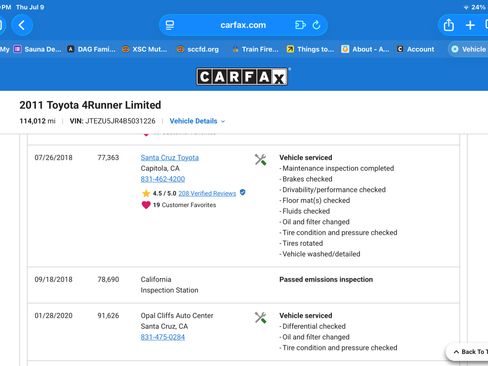
Task: Select the 07/26/2018 date cell
Action: (53, 158)
